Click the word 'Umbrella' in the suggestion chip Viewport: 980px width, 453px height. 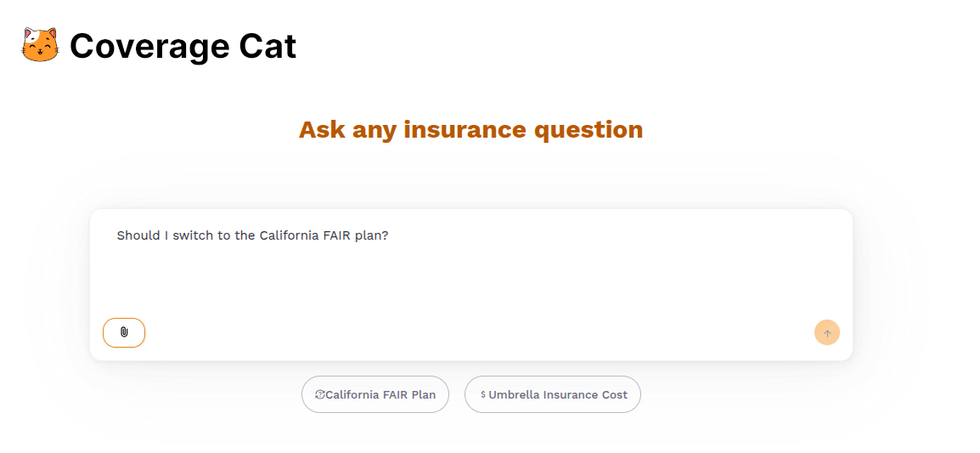click(x=514, y=394)
